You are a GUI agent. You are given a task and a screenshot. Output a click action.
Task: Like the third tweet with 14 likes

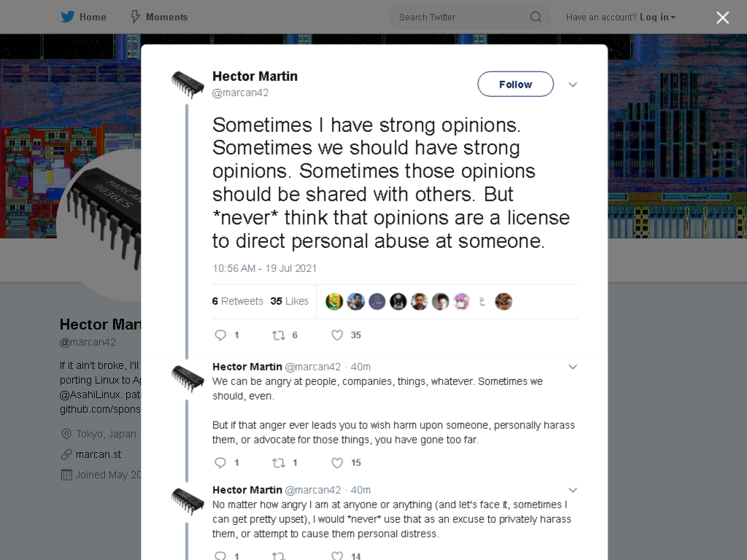click(x=337, y=556)
